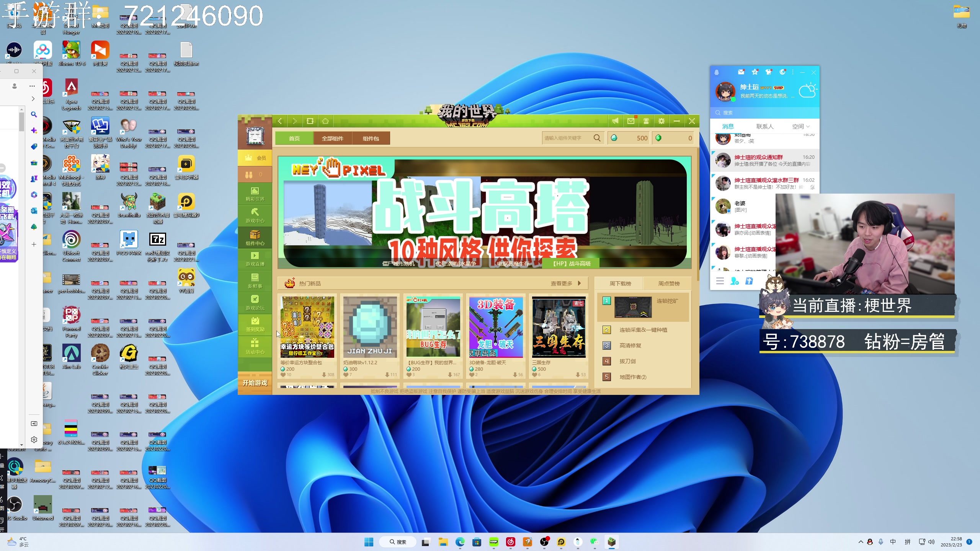This screenshot has width=980, height=551.
Task: Toggle the mute bell on 绅士瑄直播观众灌水群三群
Action: [x=812, y=187]
